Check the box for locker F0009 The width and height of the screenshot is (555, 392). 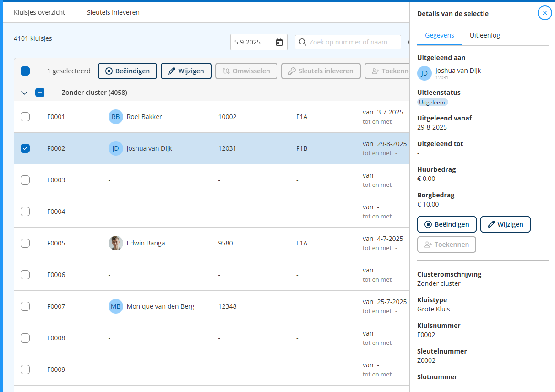[x=25, y=370]
